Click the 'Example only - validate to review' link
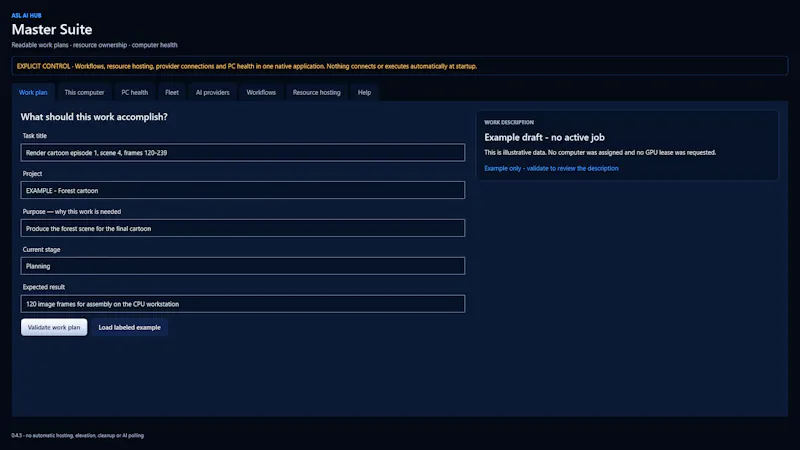The height and width of the screenshot is (450, 800). point(551,168)
